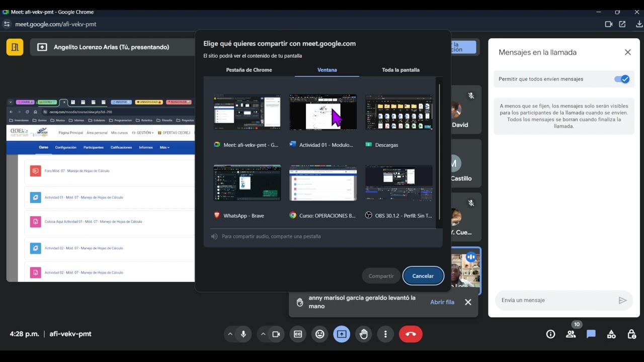Screen dimensions: 644x362
Task: Open host controls lock icon
Action: pos(631,334)
